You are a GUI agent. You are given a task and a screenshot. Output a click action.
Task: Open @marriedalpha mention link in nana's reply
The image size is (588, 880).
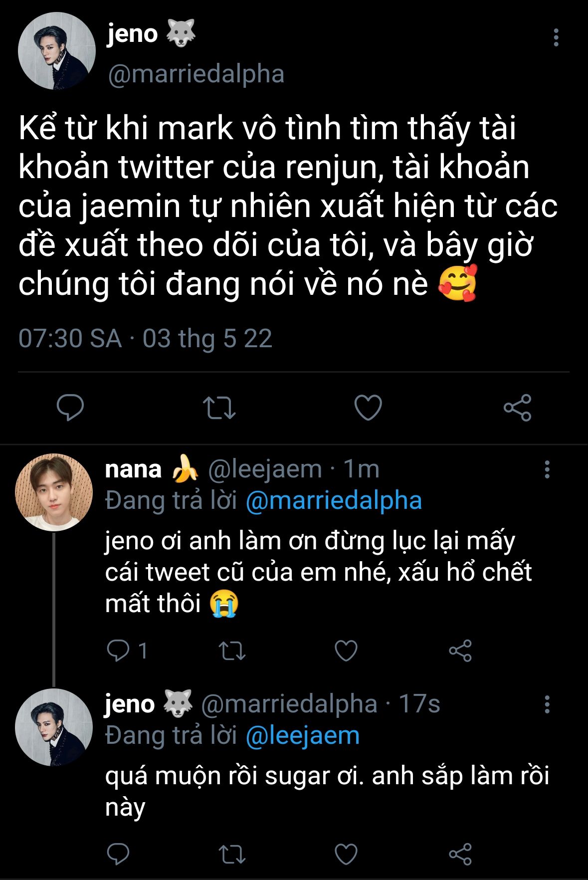(334, 501)
